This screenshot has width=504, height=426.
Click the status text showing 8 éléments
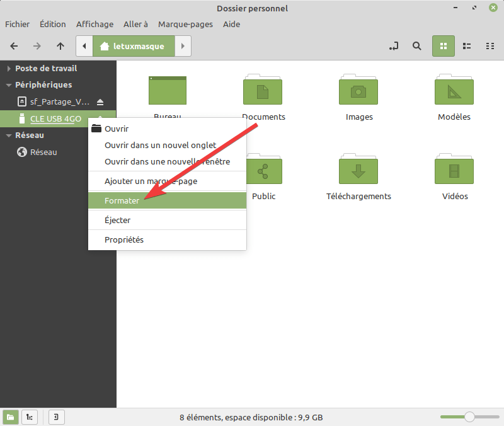(x=251, y=418)
